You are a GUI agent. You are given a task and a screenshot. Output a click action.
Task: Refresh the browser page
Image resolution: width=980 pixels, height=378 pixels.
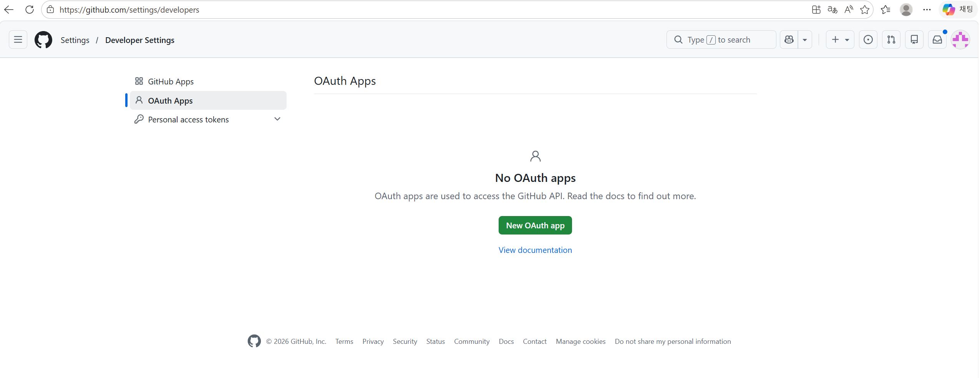pyautogui.click(x=30, y=10)
